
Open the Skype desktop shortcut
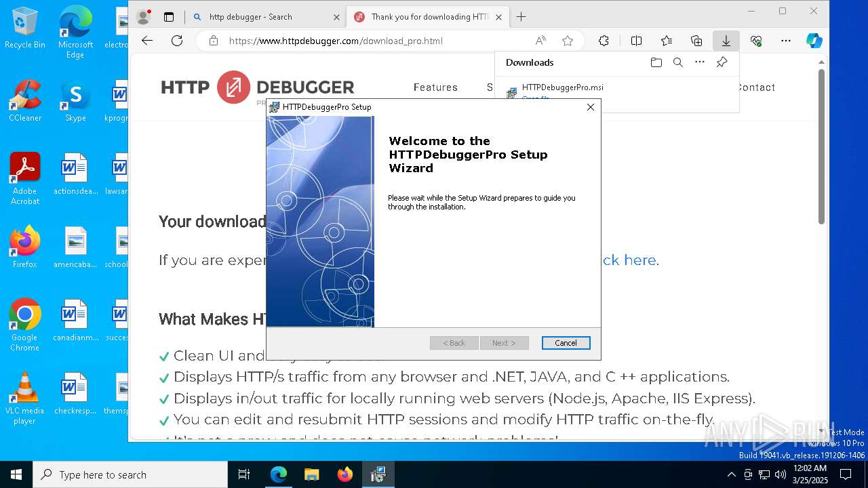click(x=75, y=101)
